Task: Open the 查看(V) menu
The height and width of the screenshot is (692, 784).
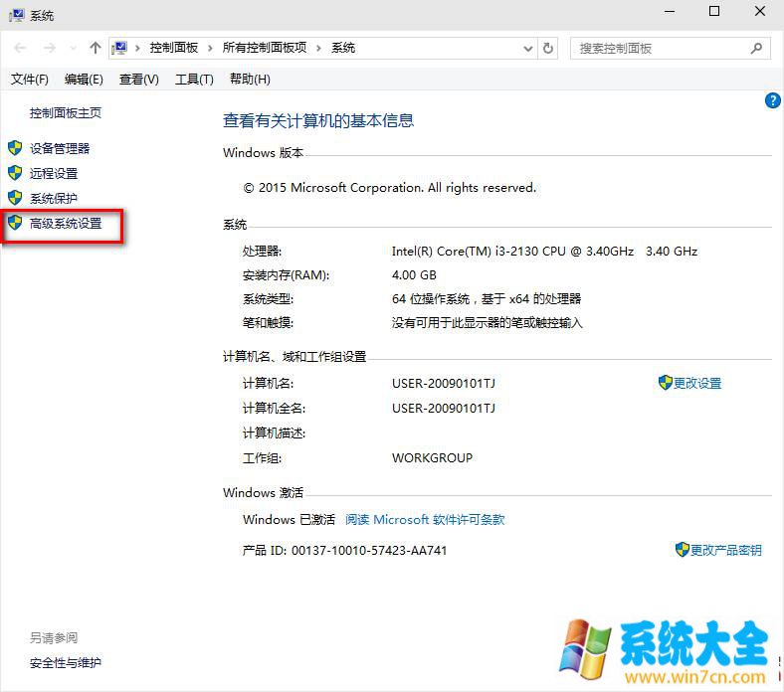Action: [138, 80]
